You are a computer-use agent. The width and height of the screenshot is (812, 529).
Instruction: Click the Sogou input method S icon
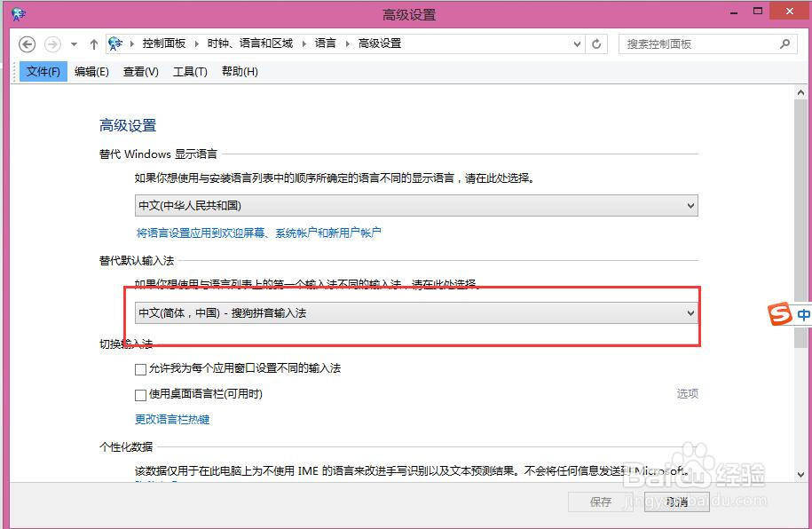(781, 314)
